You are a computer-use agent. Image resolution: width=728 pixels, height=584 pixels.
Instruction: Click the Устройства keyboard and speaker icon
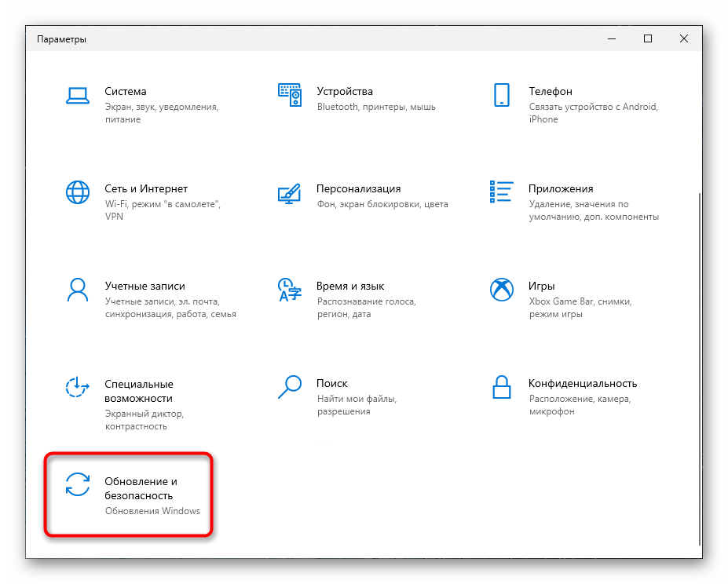click(290, 95)
